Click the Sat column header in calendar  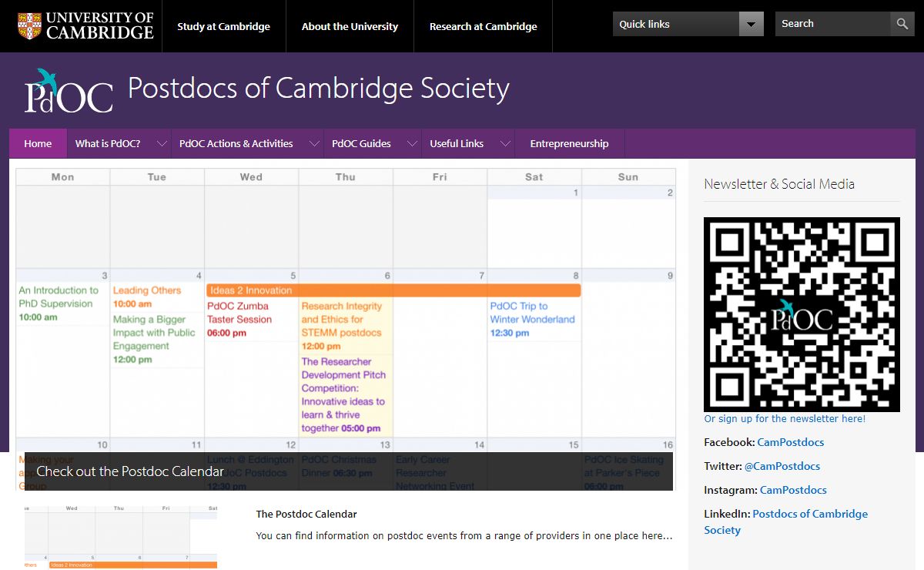534,177
